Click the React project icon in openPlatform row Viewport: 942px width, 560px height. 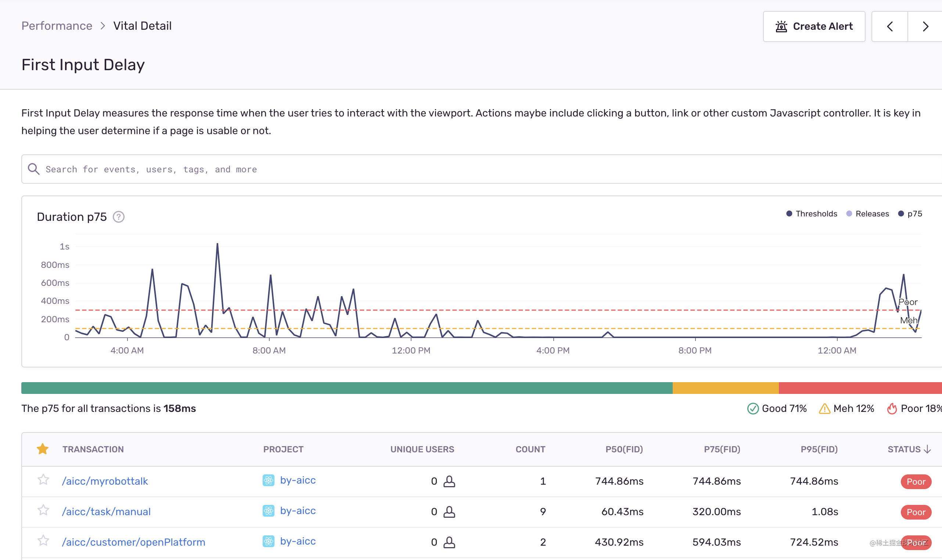(x=269, y=542)
